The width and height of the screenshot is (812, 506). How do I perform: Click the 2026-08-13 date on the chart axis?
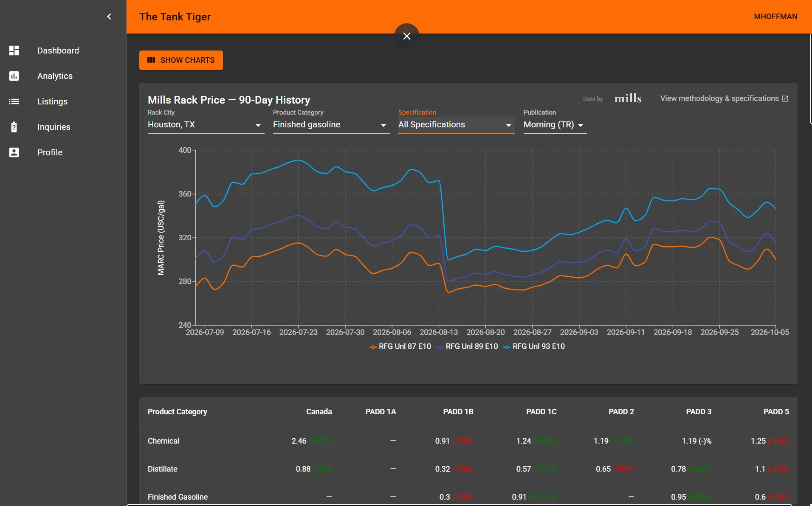[439, 332]
